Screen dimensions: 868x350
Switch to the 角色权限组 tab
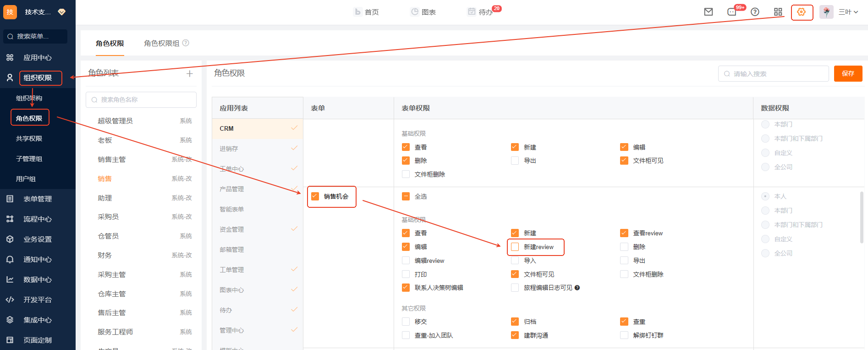coord(162,43)
